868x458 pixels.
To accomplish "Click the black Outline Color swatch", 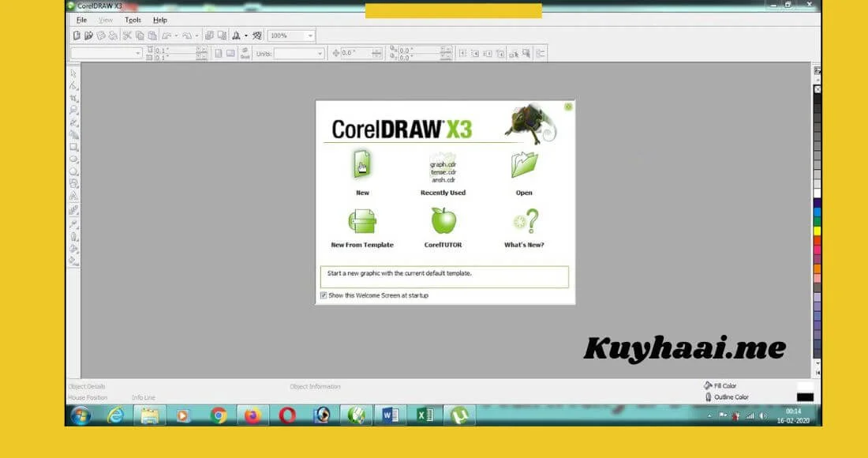I will 805,397.
